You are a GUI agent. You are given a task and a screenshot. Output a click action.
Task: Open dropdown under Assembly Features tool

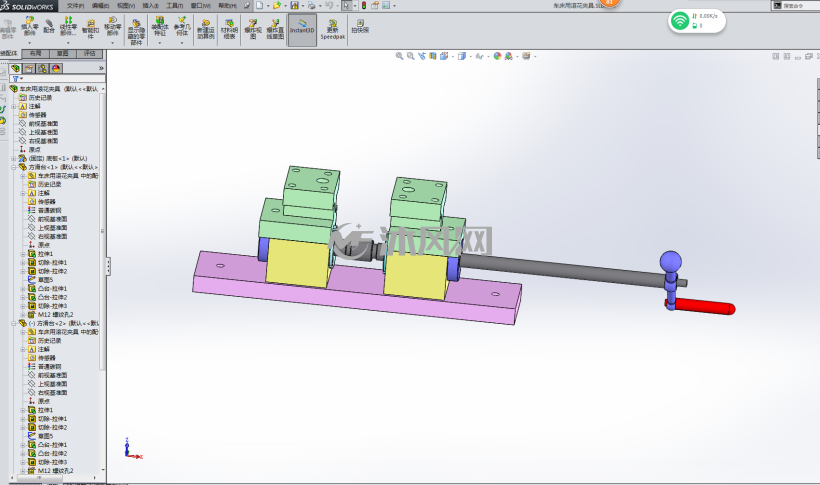160,43
